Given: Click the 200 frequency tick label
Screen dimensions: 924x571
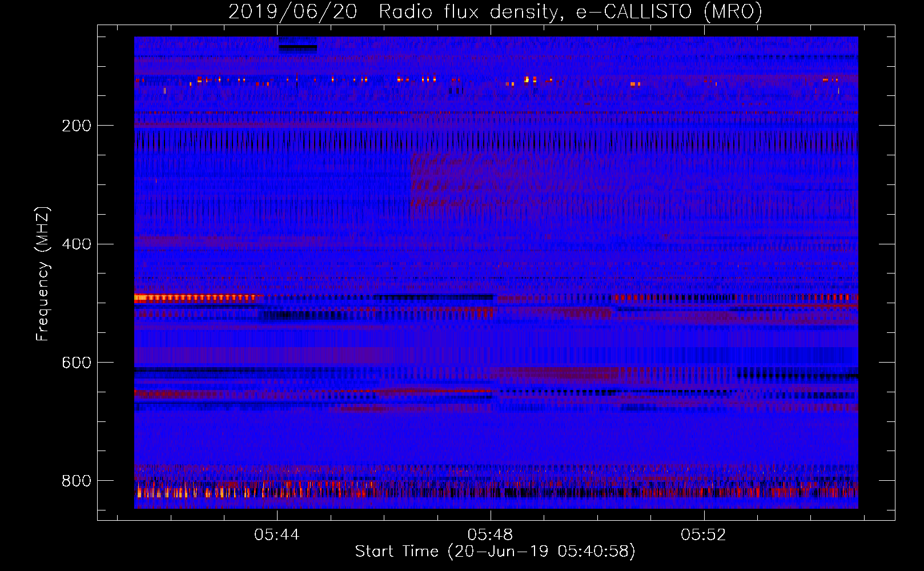Looking at the screenshot, I should click(77, 126).
